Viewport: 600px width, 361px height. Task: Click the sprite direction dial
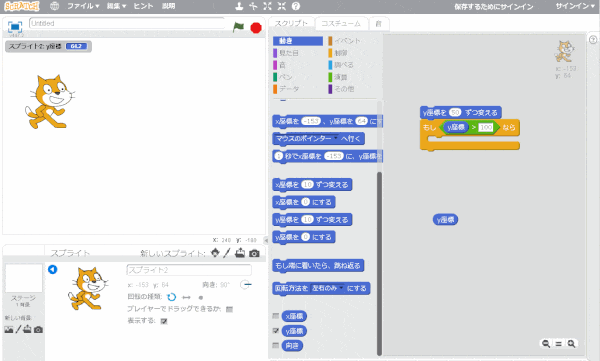tap(246, 285)
